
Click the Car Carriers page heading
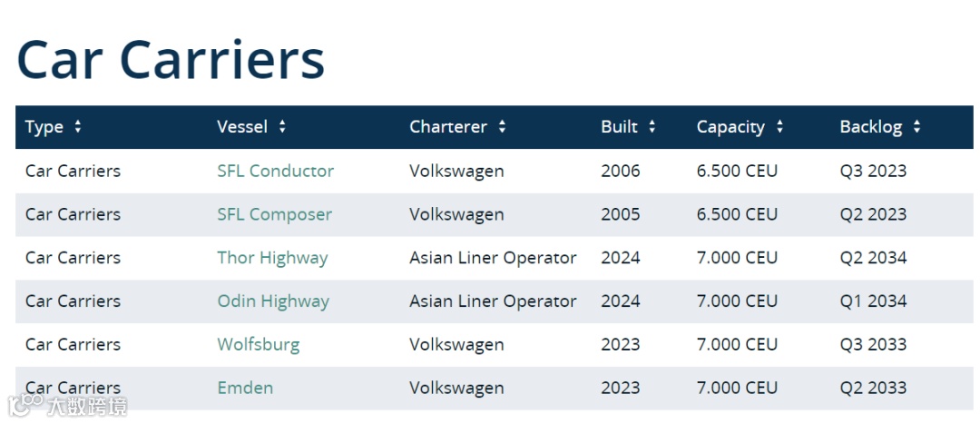tap(171, 60)
